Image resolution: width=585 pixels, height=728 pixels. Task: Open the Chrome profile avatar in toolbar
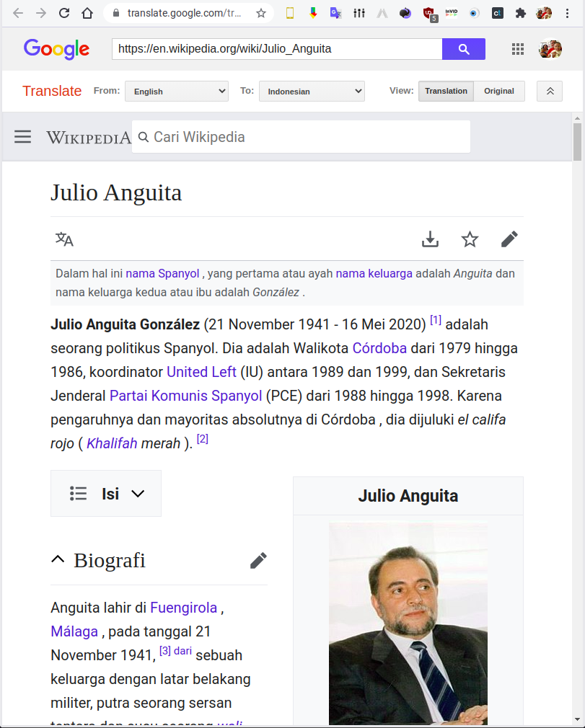tap(544, 13)
